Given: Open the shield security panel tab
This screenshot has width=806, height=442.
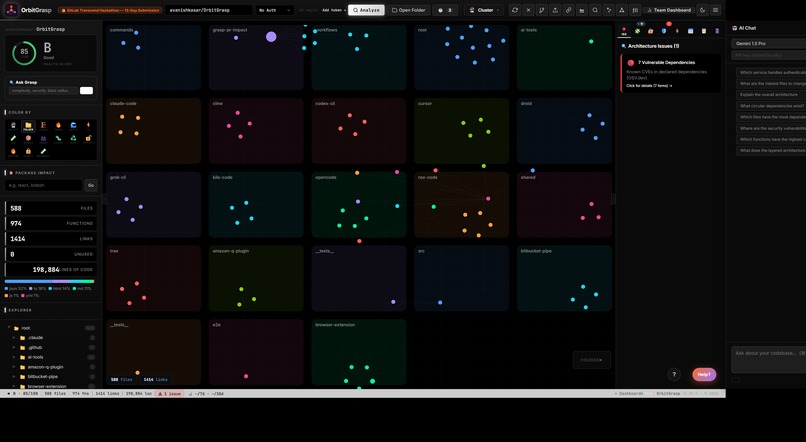Looking at the screenshot, I should [x=664, y=31].
